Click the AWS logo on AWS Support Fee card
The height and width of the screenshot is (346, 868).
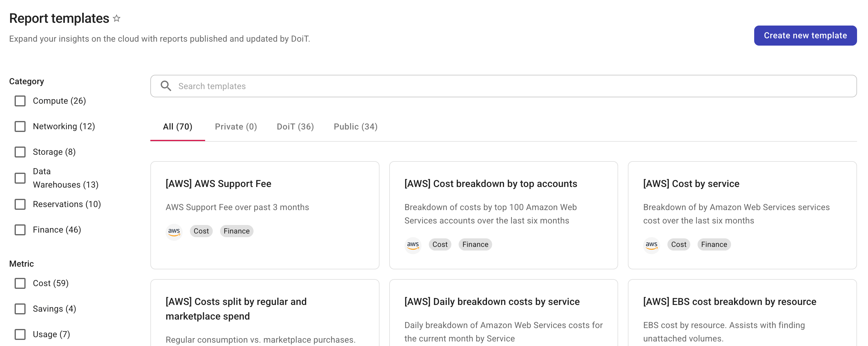point(174,231)
